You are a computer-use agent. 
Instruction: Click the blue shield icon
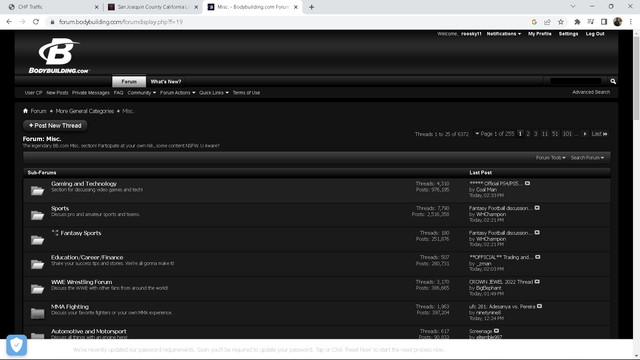click(17, 345)
